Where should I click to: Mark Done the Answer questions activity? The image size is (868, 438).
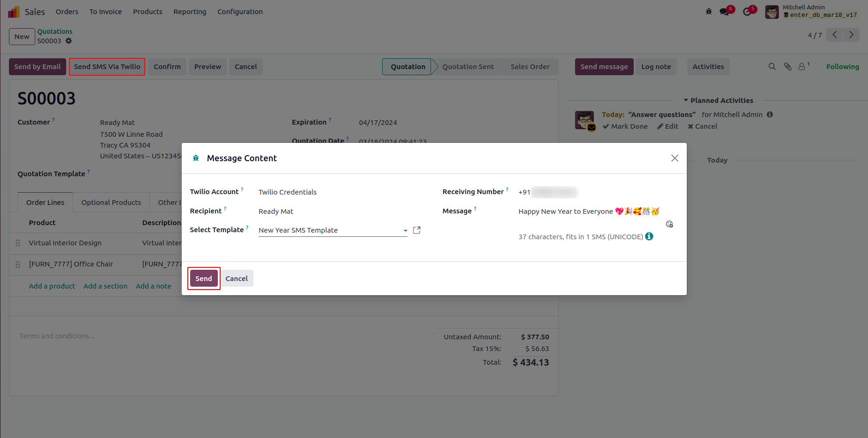(625, 126)
